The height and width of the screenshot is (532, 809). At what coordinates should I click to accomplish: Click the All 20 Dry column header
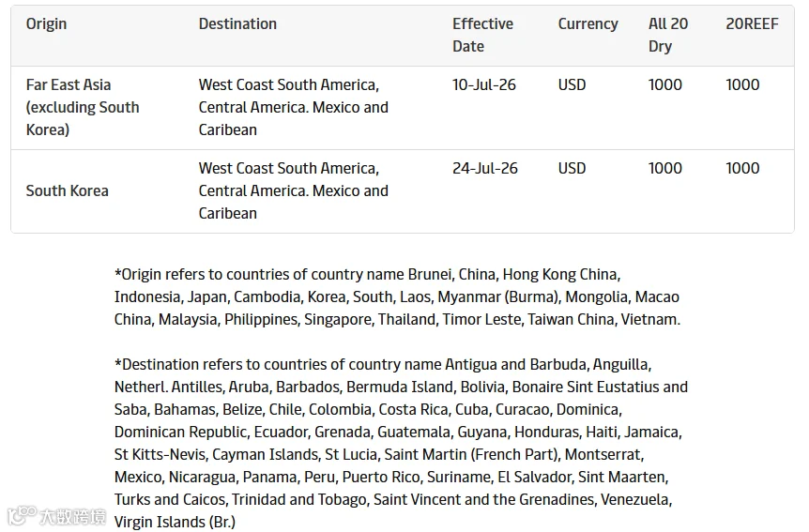pos(667,35)
